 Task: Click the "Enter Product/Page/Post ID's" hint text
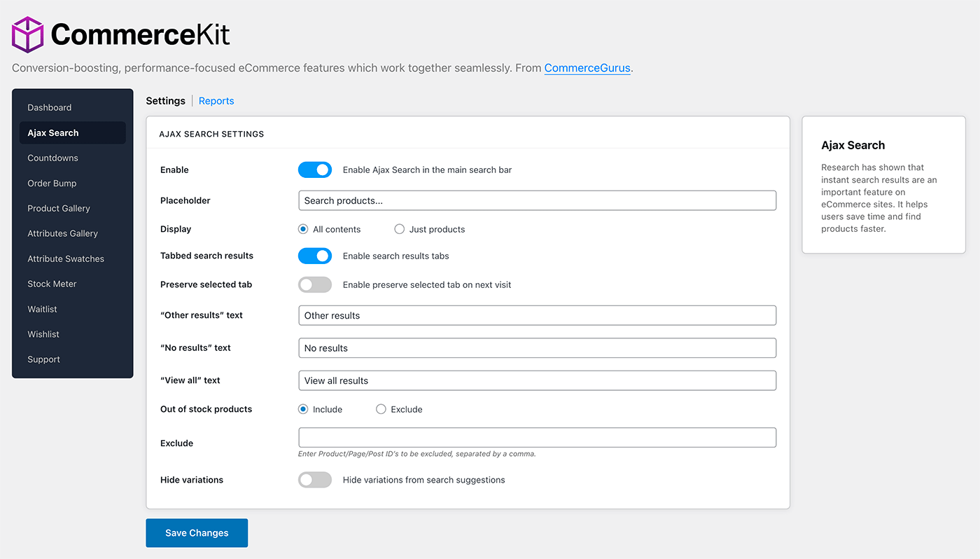[417, 454]
